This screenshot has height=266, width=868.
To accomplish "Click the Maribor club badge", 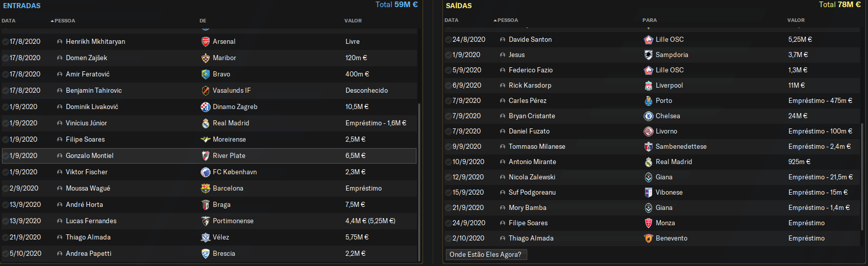I will pos(205,58).
